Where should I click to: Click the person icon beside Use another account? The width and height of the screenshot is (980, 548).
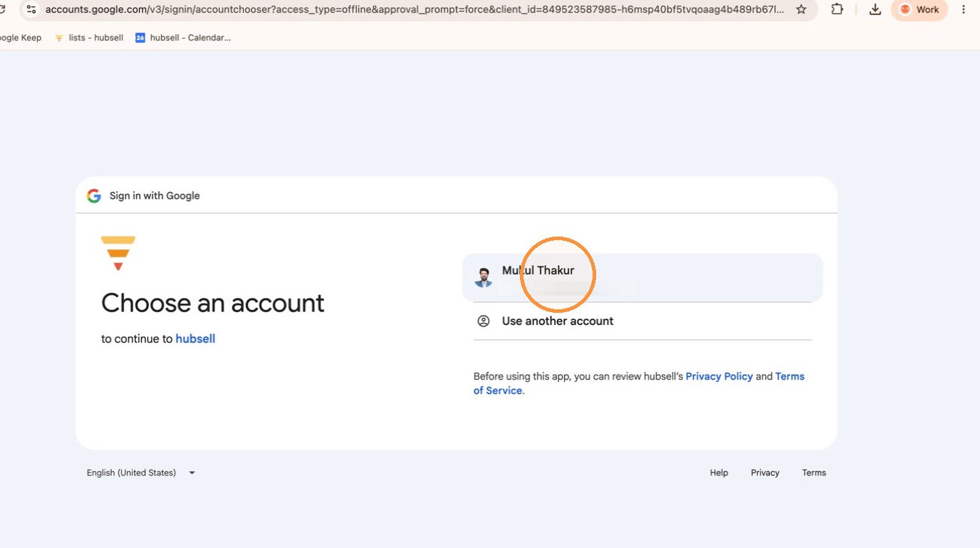(x=484, y=321)
